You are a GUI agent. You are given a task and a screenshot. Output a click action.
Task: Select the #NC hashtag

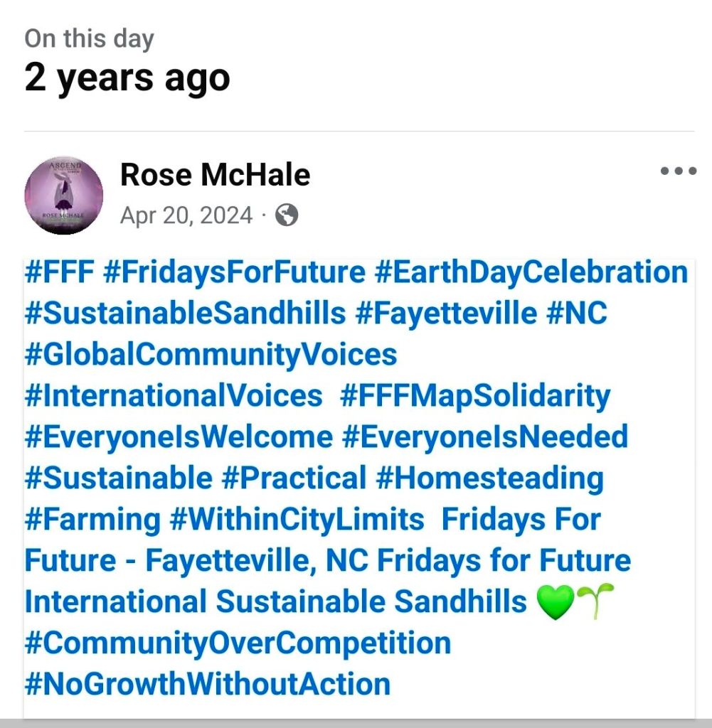[577, 314]
